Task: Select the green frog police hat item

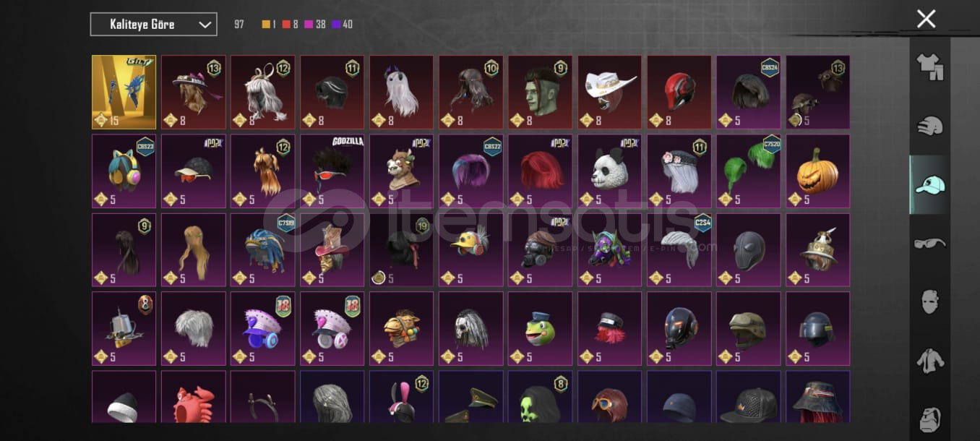Action: [540, 329]
